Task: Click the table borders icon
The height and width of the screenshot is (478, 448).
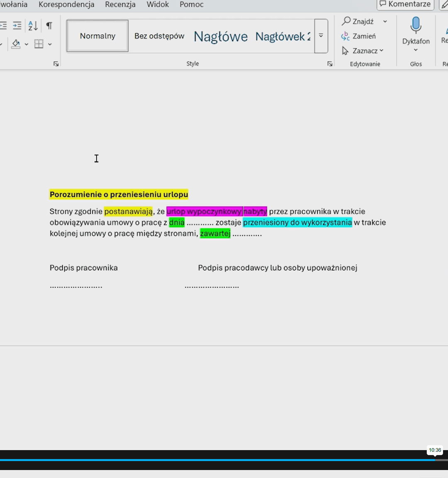Action: [39, 44]
